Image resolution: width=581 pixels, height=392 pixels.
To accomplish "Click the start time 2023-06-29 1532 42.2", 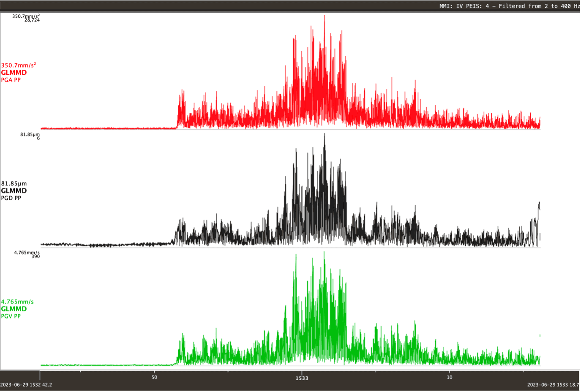I will [x=26, y=385].
